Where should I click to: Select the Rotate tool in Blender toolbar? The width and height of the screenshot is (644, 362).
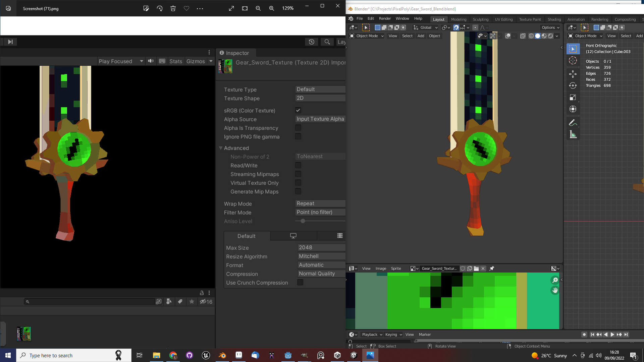pyautogui.click(x=573, y=85)
